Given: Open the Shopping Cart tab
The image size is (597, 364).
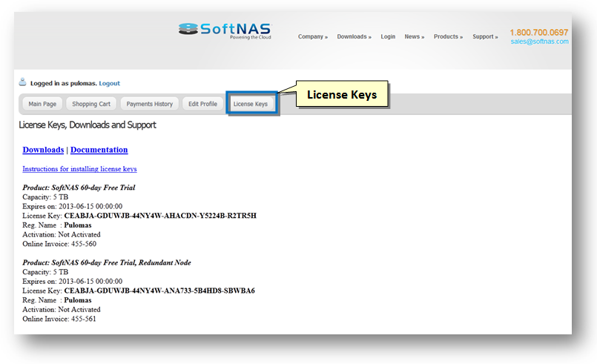Looking at the screenshot, I should coord(90,104).
